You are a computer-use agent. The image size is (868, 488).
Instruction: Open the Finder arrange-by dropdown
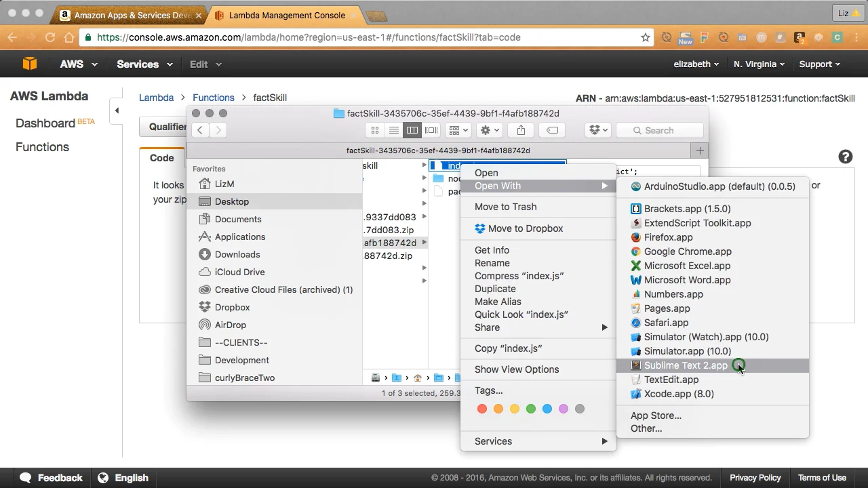[459, 130]
